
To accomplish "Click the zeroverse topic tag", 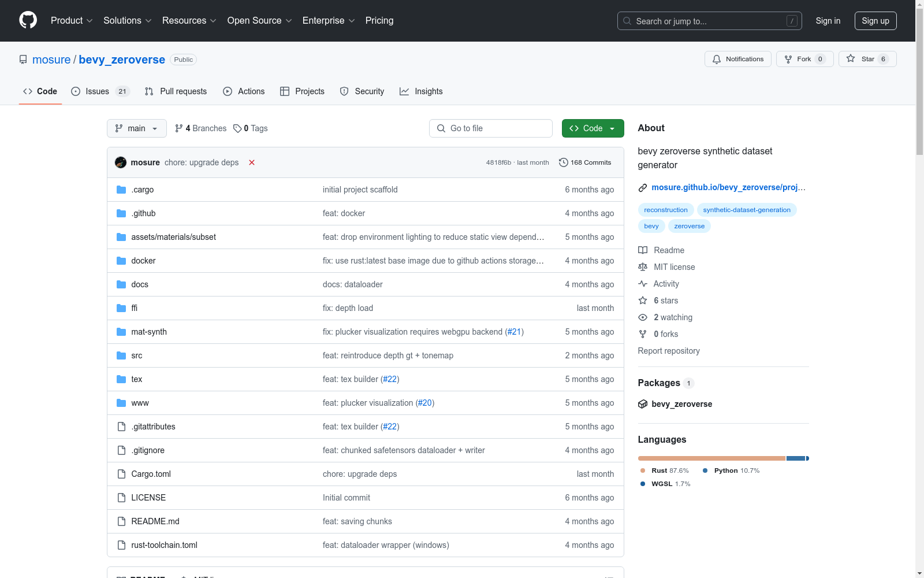I will [690, 226].
